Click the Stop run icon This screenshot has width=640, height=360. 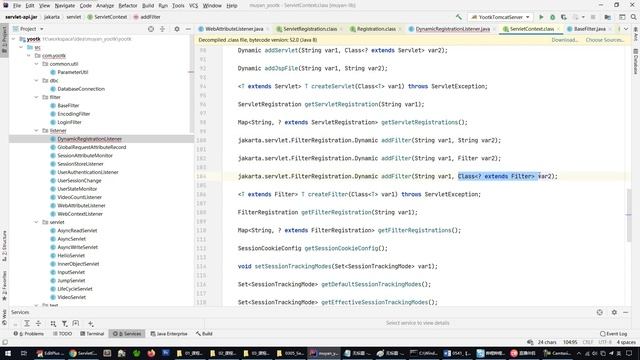pos(593,17)
